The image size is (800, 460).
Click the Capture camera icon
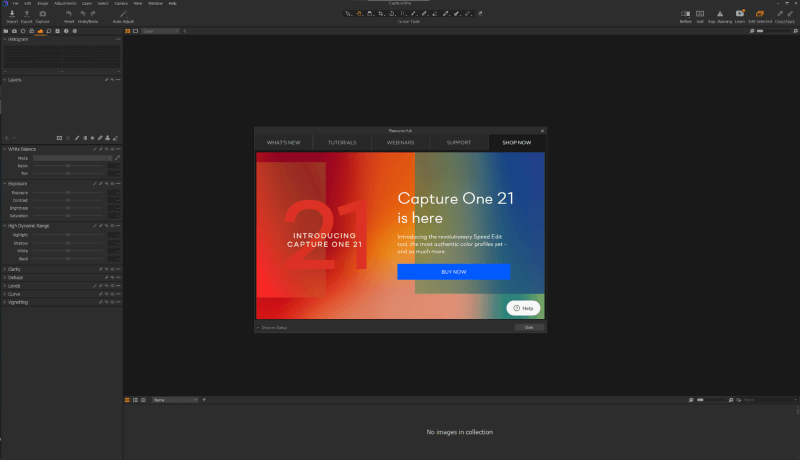(43, 14)
